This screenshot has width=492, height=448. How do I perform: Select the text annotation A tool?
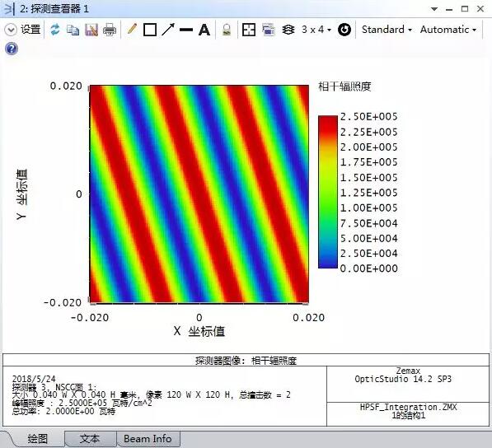click(x=204, y=30)
